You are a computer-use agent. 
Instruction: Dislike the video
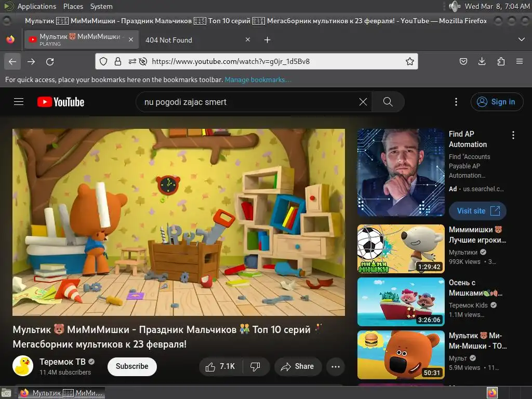256,366
